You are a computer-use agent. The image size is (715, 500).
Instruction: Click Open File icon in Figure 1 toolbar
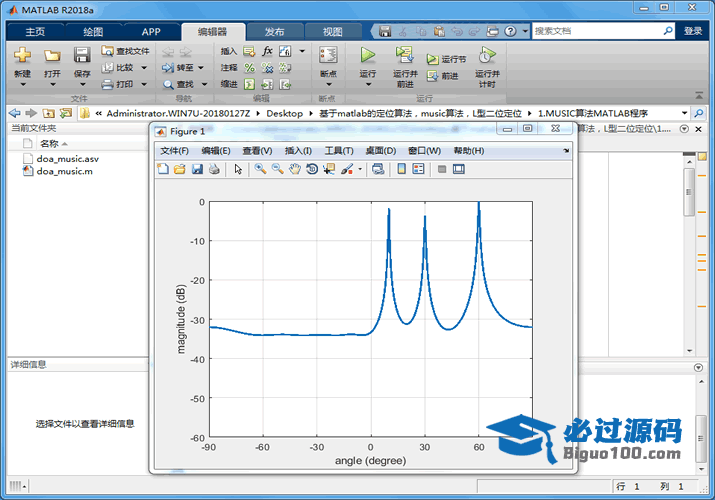(x=180, y=169)
